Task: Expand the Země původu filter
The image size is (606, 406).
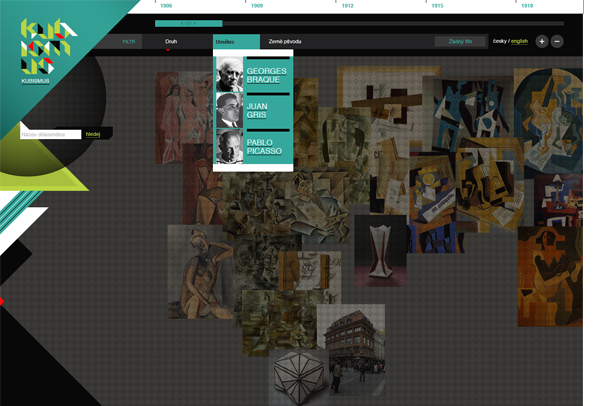Action: (x=284, y=42)
